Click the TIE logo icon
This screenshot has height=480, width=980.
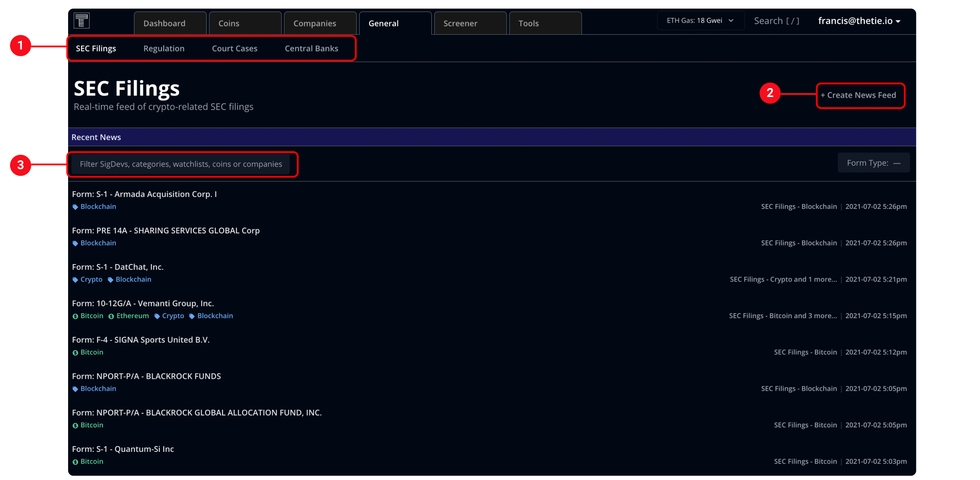point(81,20)
